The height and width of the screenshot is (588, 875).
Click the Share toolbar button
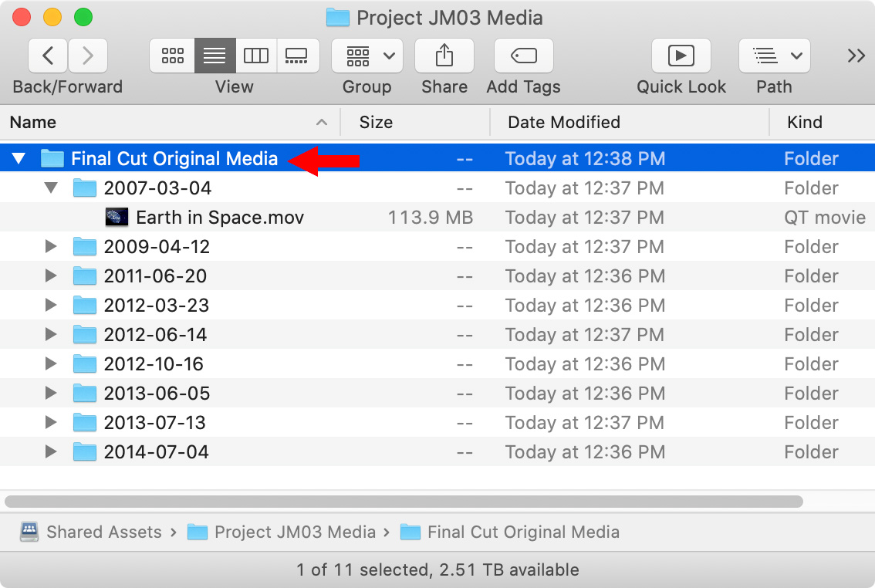click(x=444, y=56)
